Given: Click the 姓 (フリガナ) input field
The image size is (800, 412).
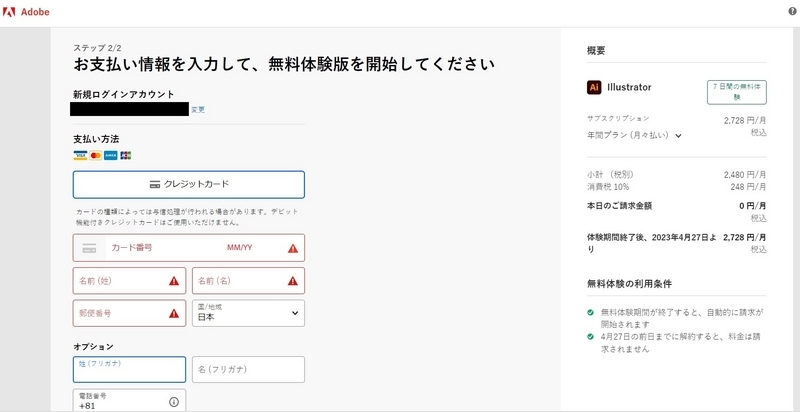Looking at the screenshot, I should pos(129,370).
